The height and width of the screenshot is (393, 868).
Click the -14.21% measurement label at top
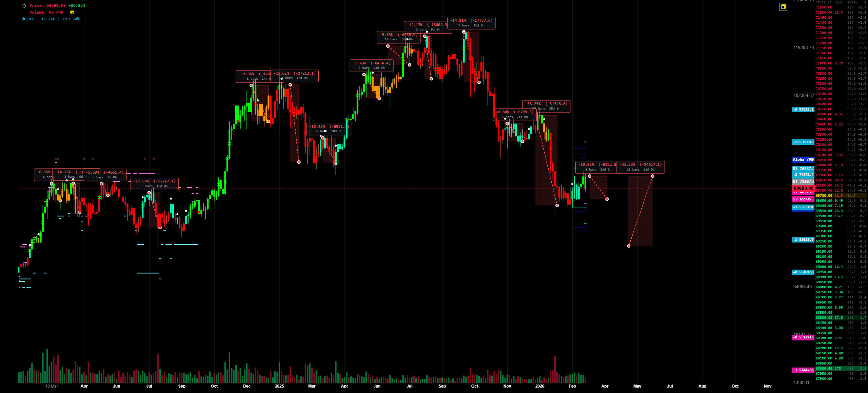coord(471,22)
